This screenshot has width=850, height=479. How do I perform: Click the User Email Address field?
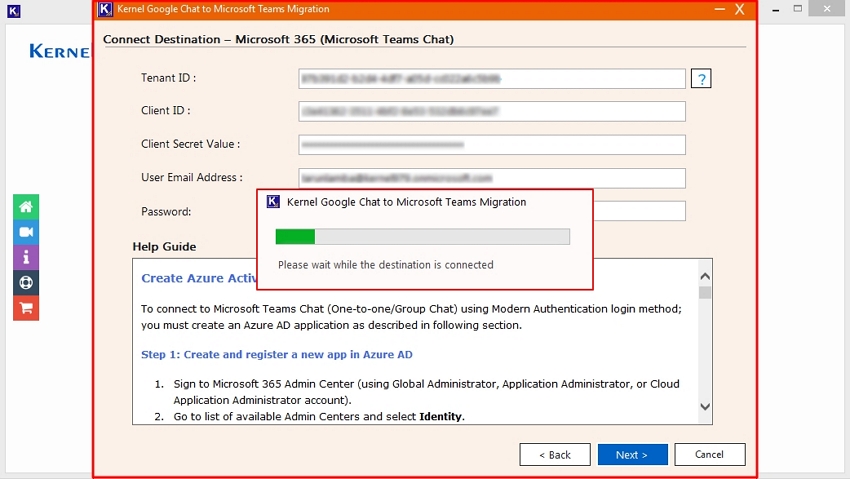pos(492,178)
